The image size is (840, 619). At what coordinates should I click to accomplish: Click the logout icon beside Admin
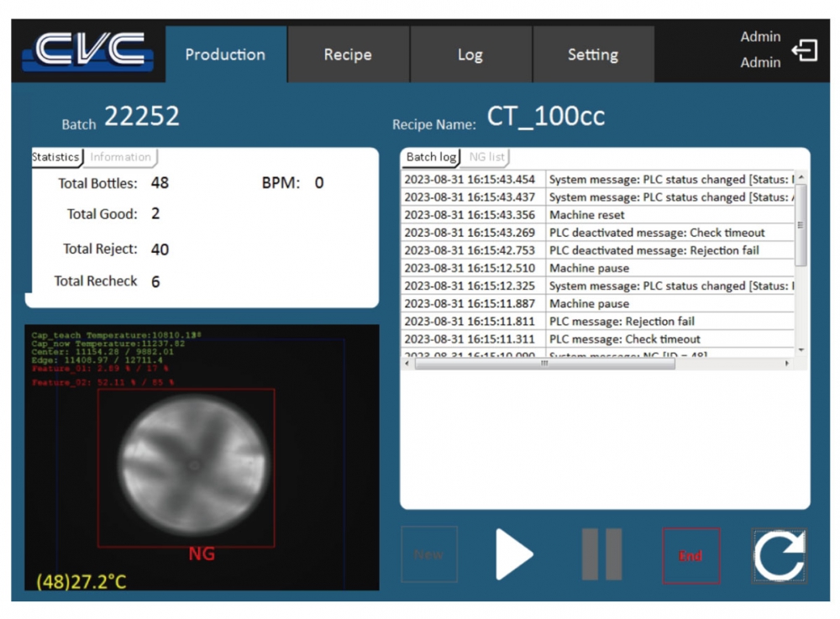click(805, 51)
